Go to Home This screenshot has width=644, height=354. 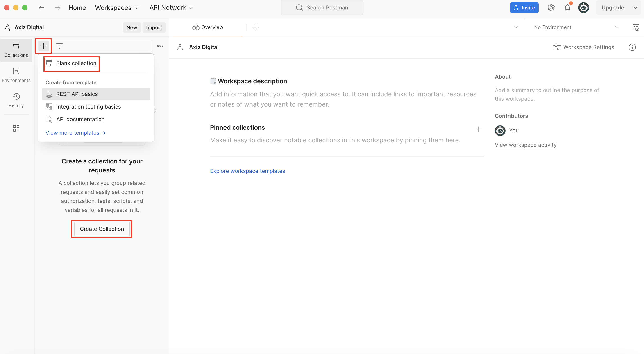pos(77,8)
